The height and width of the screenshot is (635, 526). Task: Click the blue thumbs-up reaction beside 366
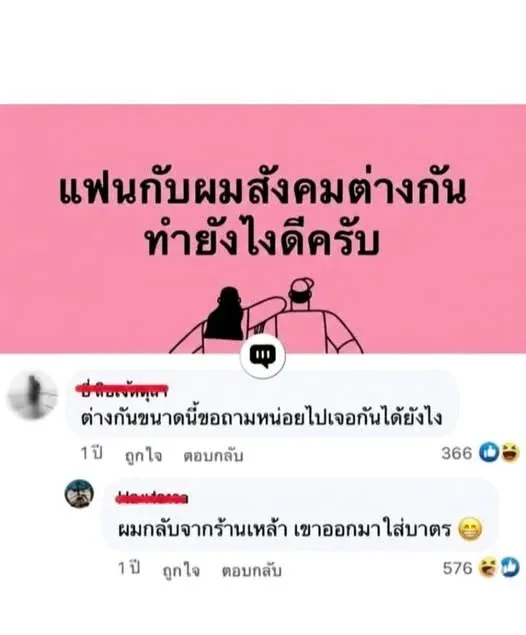(x=489, y=453)
